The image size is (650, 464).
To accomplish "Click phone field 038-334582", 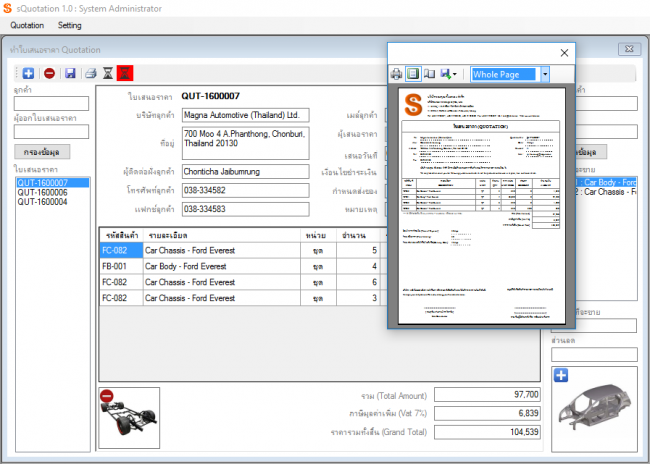I will (x=245, y=190).
